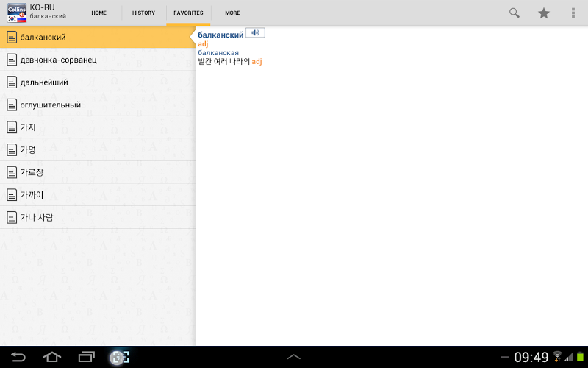Click document icon beside 가까이
Screen dimensions: 588x368
coord(12,195)
